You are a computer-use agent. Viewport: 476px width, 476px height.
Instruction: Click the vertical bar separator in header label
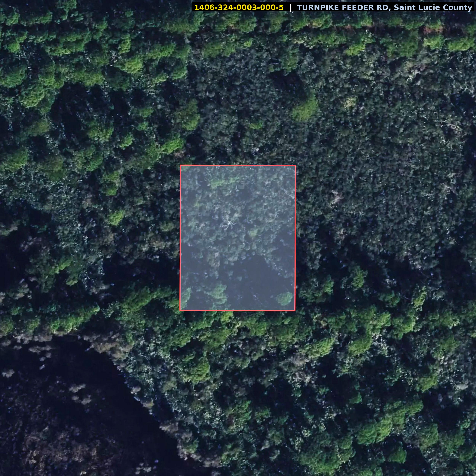290,7
